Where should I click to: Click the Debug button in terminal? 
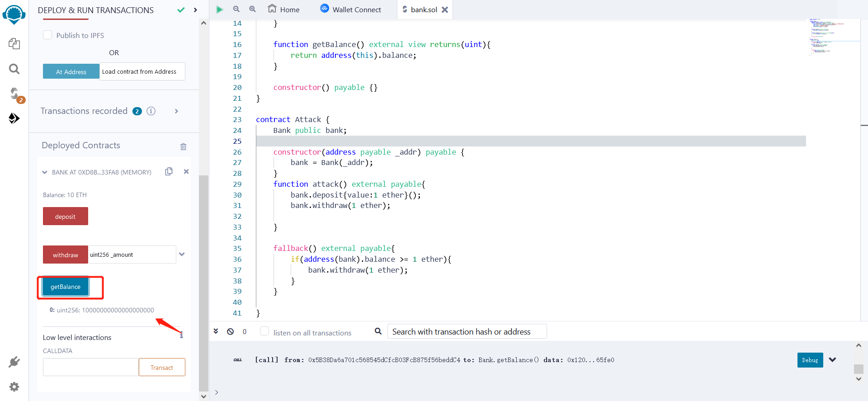click(x=810, y=360)
